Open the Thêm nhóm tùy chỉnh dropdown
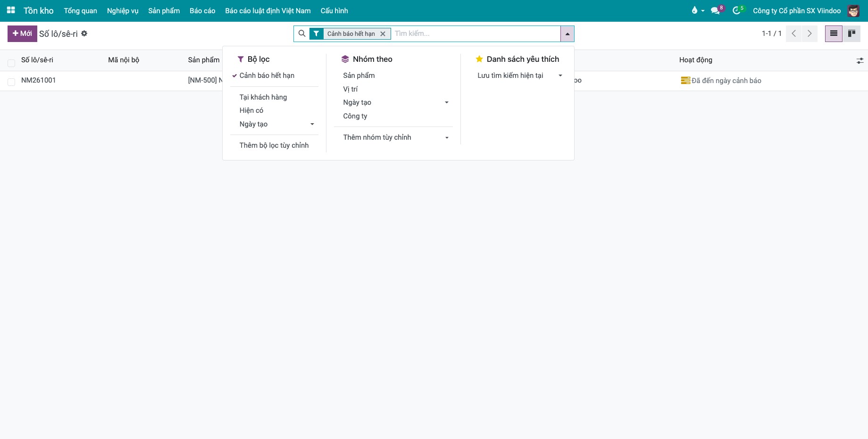This screenshot has width=868, height=439. (x=393, y=137)
